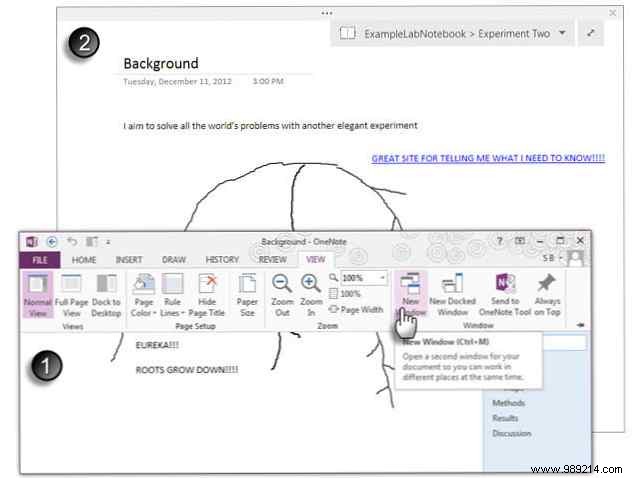Click the notebook icon in docked window
The image size is (637, 478).
point(347,33)
